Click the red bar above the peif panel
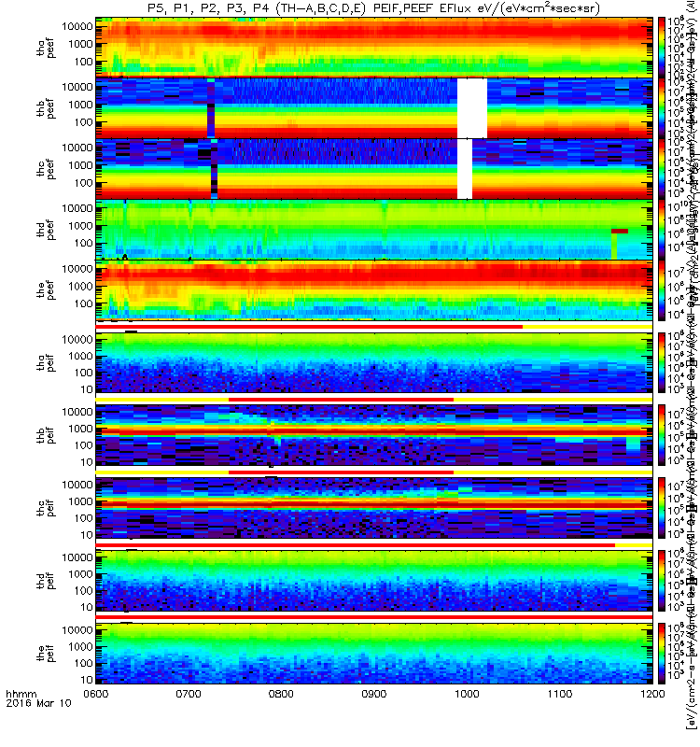 click(x=374, y=617)
